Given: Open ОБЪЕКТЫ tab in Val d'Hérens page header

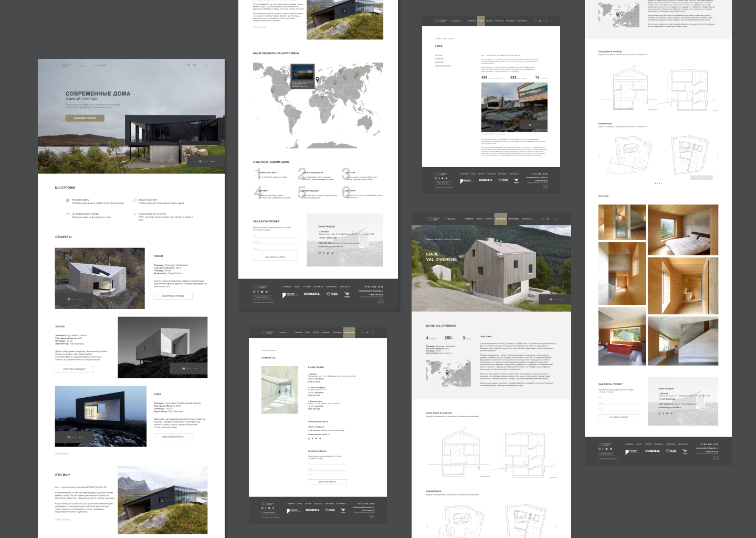Looking at the screenshot, I should (501, 219).
